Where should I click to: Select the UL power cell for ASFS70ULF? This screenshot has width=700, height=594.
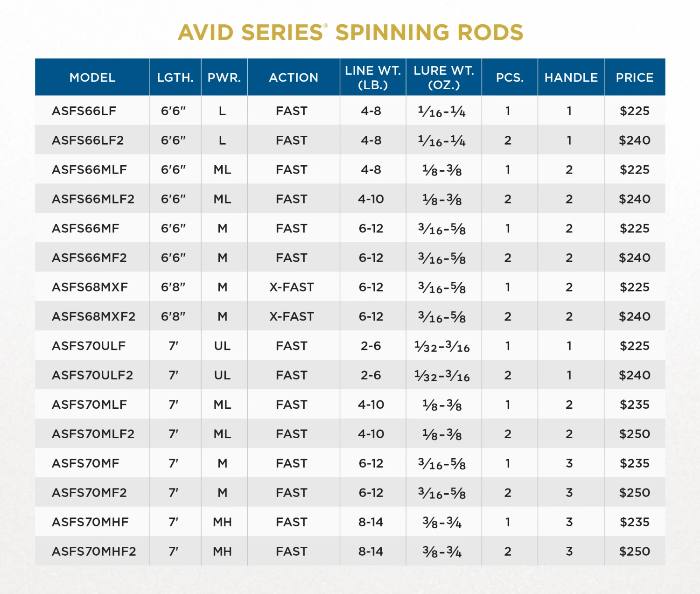222,346
